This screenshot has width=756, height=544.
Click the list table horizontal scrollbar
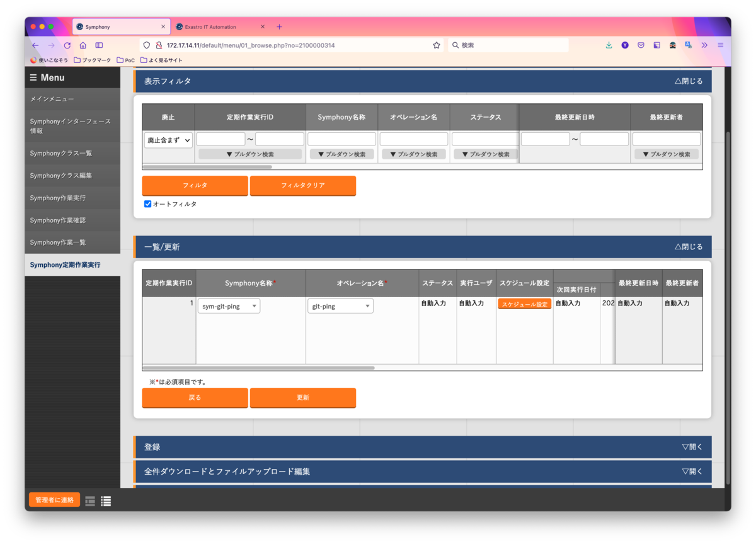tap(258, 368)
